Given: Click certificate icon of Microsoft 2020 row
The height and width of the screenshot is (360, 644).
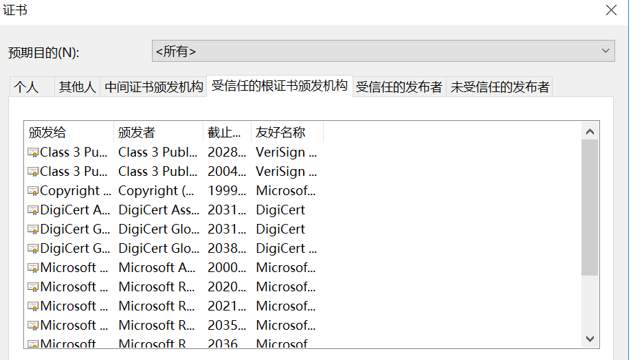Looking at the screenshot, I should pos(33,287).
